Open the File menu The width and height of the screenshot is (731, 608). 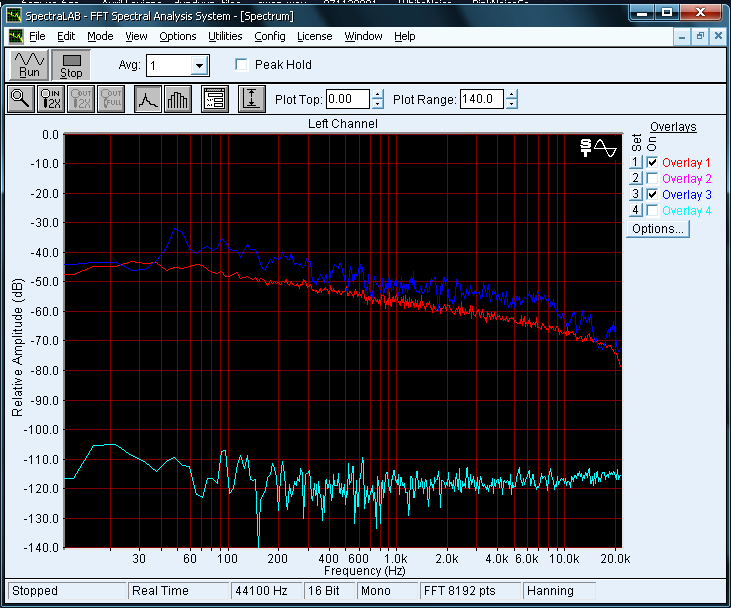37,36
